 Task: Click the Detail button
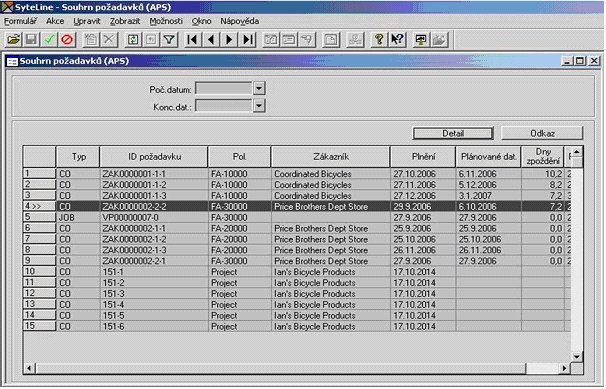(453, 133)
